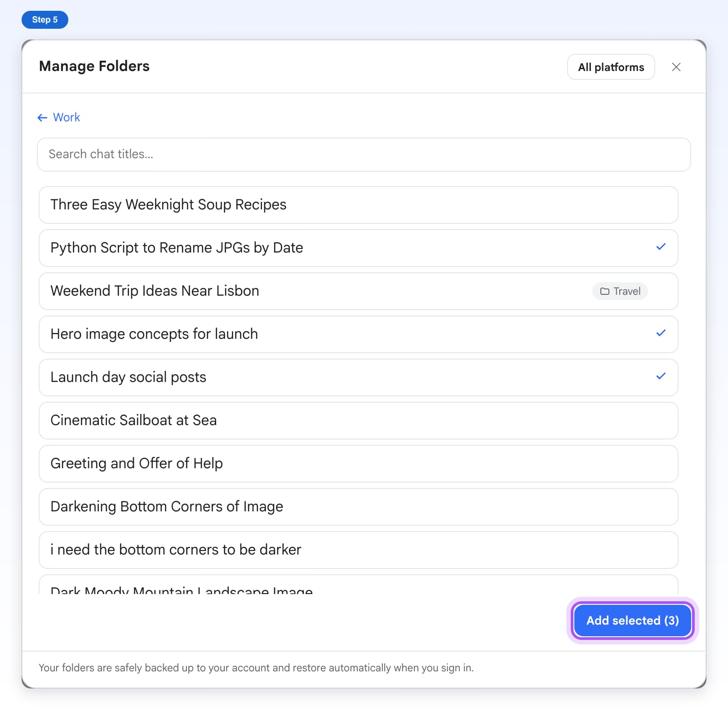Select Darkening Bottom Corners of Image chat
Screen dimensions: 728x710
pos(358,507)
